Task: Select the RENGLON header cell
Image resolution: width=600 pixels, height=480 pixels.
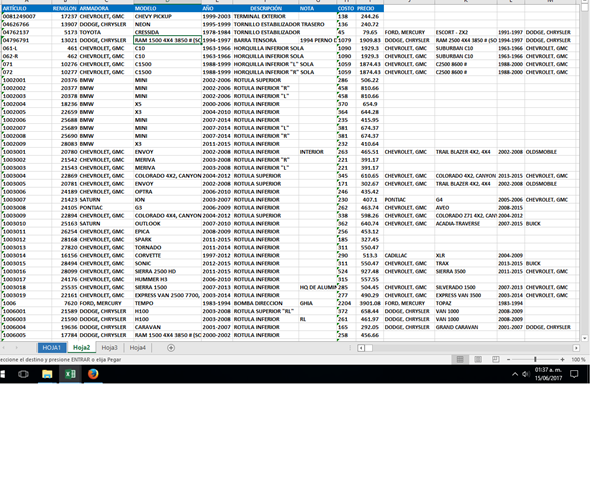Action: pyautogui.click(x=65, y=8)
